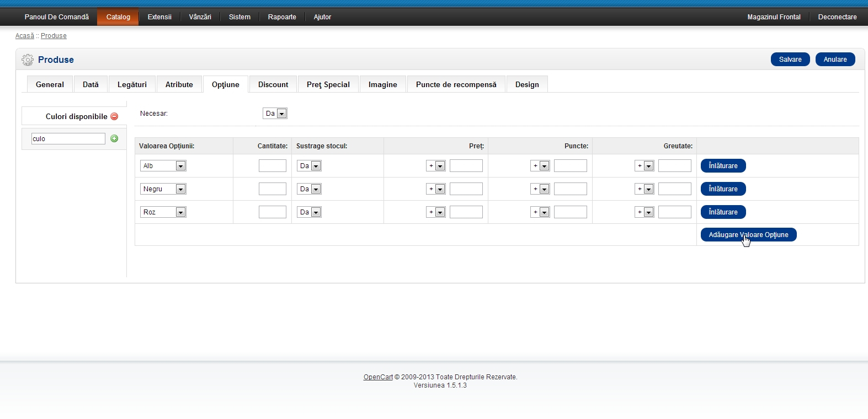Click Adăugare Valoare Opțiune button
Viewport: 868px width, 419px height.
pyautogui.click(x=748, y=235)
